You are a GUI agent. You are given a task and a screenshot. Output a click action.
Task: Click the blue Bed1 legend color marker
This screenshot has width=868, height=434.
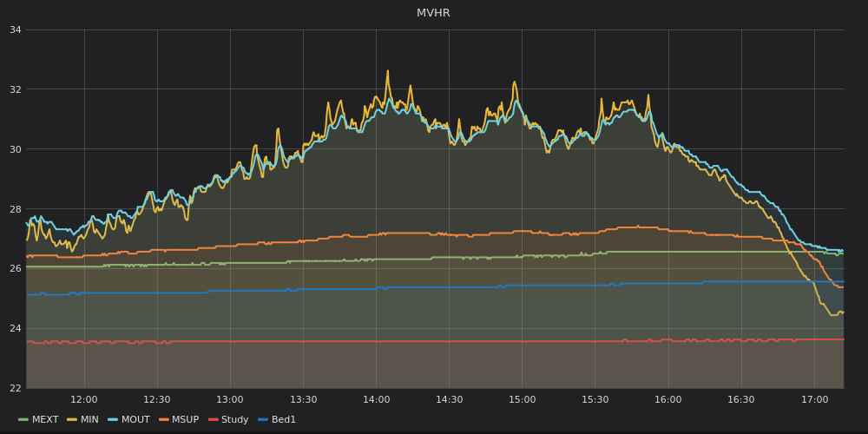[262, 420]
